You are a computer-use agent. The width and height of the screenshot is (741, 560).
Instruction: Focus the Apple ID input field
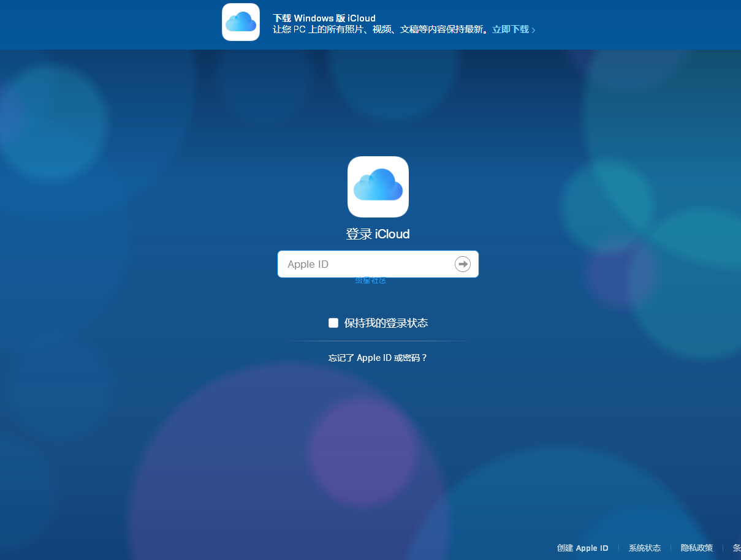tap(378, 264)
